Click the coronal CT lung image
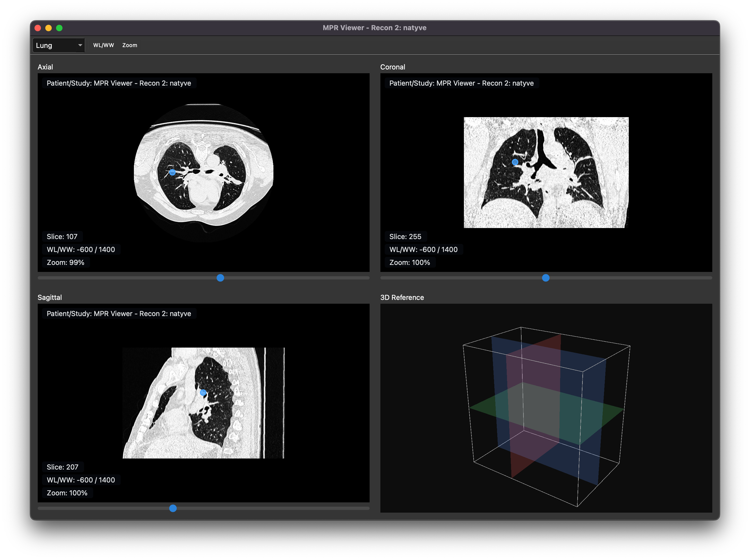This screenshot has width=750, height=560. click(x=546, y=172)
